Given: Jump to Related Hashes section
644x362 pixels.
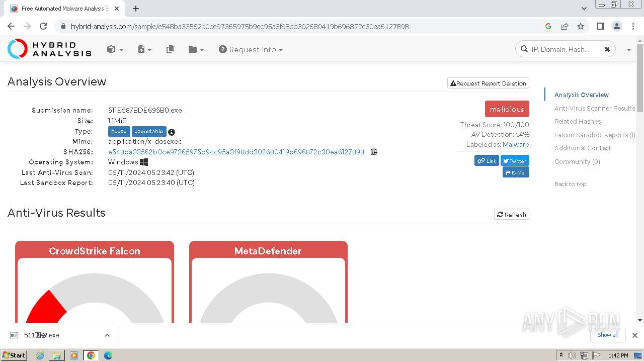Looking at the screenshot, I should click(x=578, y=121).
